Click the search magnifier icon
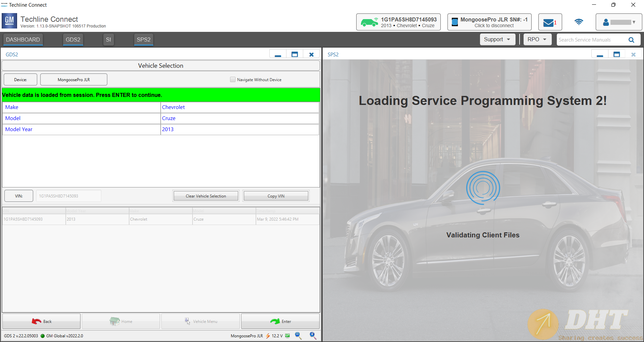The image size is (644, 342). click(x=631, y=40)
